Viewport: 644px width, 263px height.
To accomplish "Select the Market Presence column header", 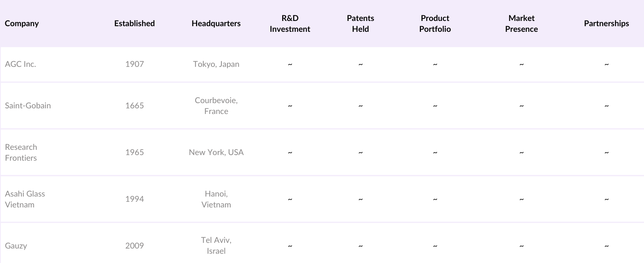I will click(x=521, y=23).
